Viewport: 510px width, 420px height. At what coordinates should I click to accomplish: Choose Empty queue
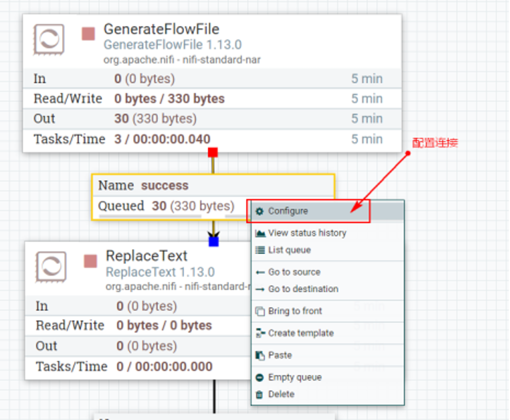coord(328,377)
